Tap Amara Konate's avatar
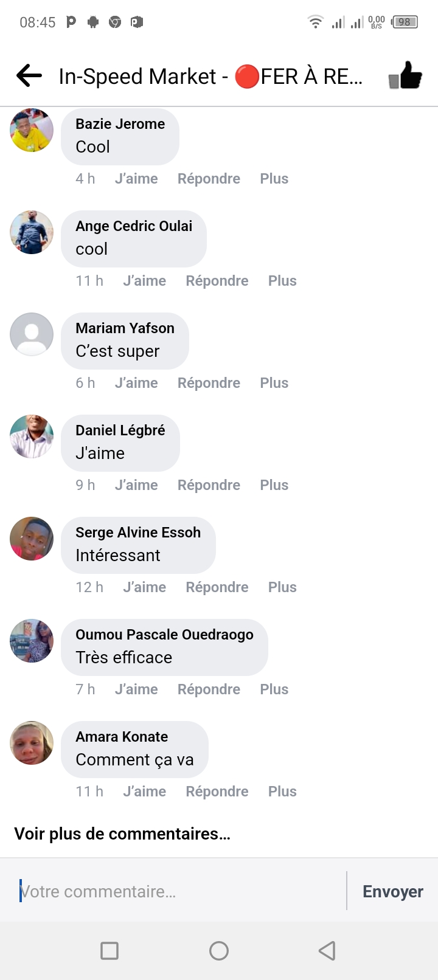438x980 pixels. [x=32, y=743]
